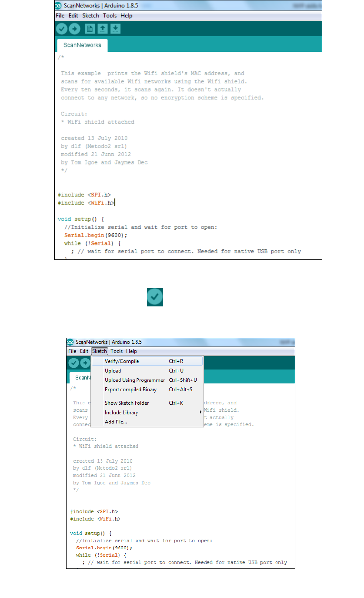
Task: Click highlighted Sketch menu in window with dropdown
Action: pos(100,351)
